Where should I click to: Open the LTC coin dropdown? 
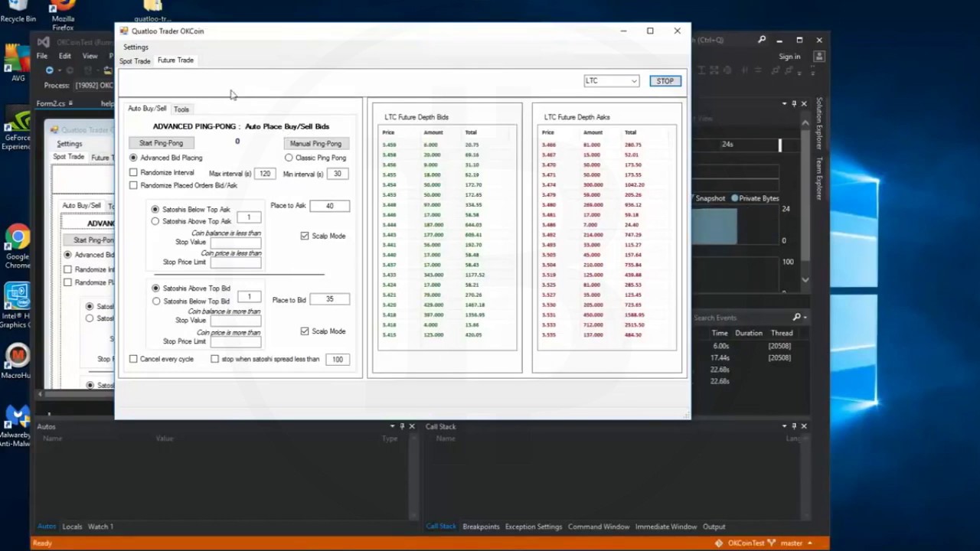611,81
